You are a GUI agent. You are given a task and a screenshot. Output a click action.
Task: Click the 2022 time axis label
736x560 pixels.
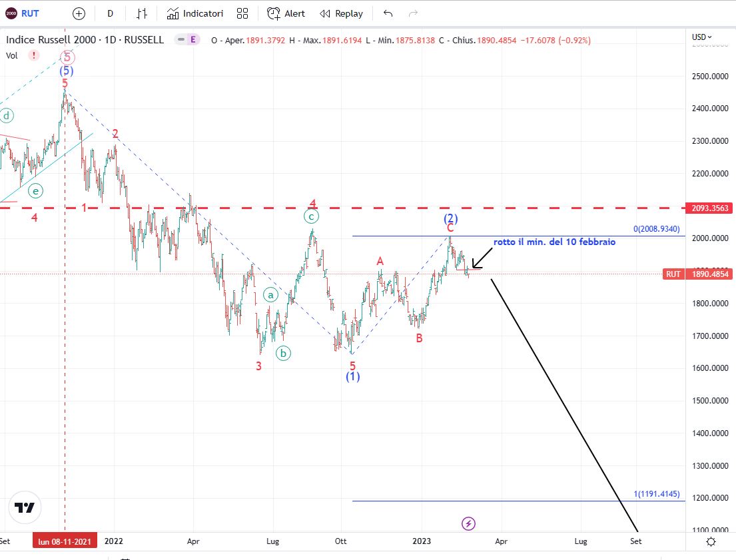114,541
